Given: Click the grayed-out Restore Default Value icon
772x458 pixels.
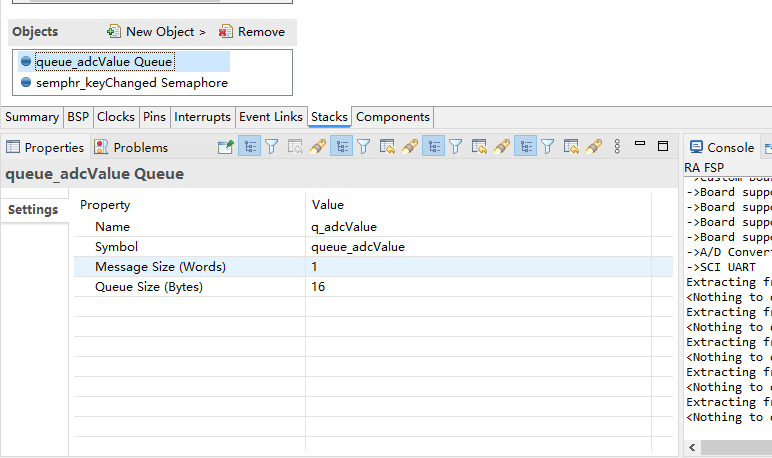Looking at the screenshot, I should (x=295, y=147).
